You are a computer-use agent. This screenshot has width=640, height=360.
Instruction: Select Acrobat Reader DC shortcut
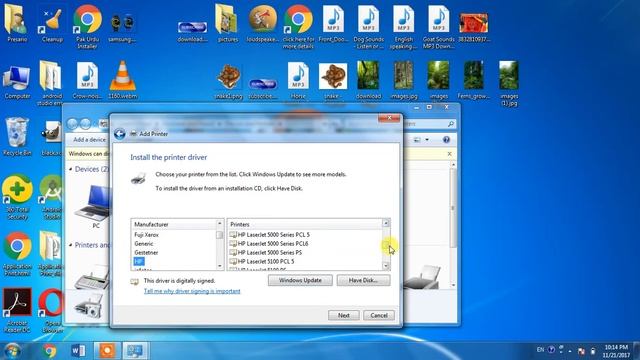coord(17,310)
